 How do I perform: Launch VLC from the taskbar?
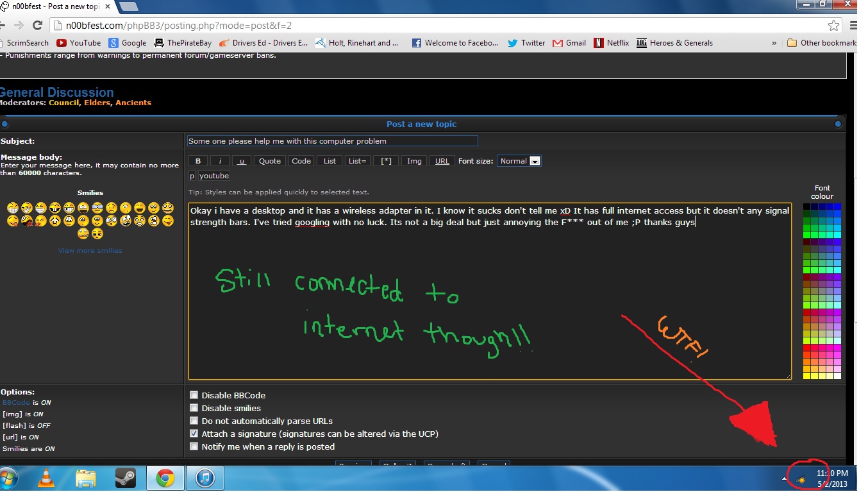(47, 478)
